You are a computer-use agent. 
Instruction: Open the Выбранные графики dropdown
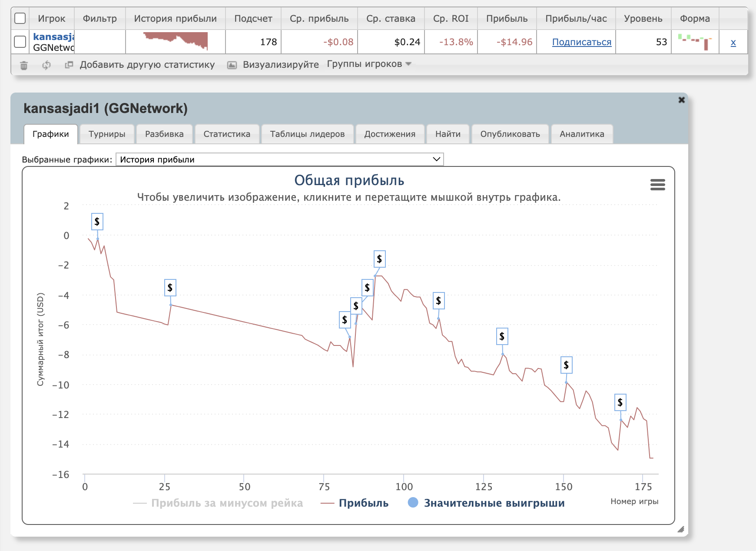coord(279,159)
